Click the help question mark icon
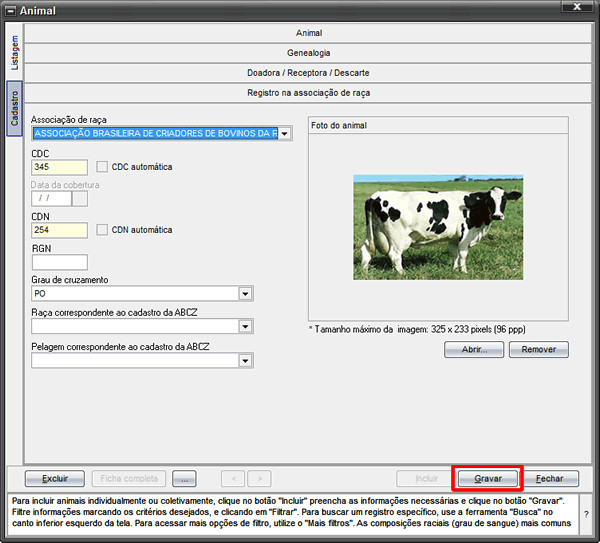Screen dimensions: 600x543 click(x=586, y=514)
